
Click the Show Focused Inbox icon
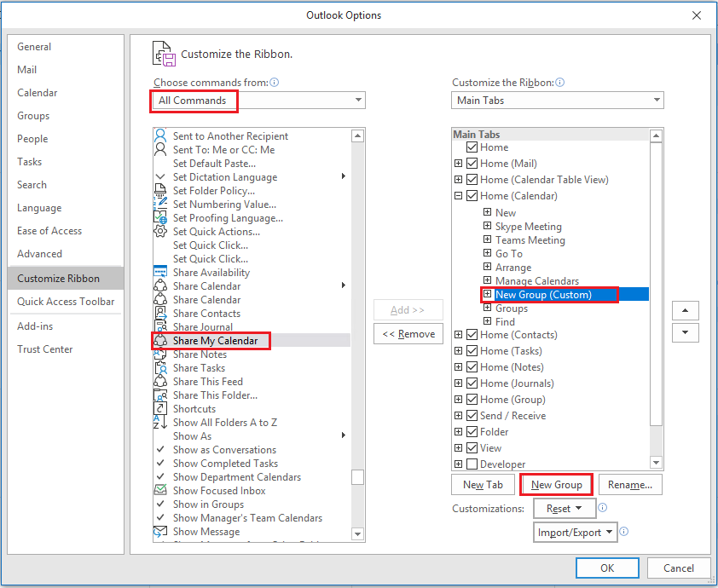pyautogui.click(x=160, y=491)
